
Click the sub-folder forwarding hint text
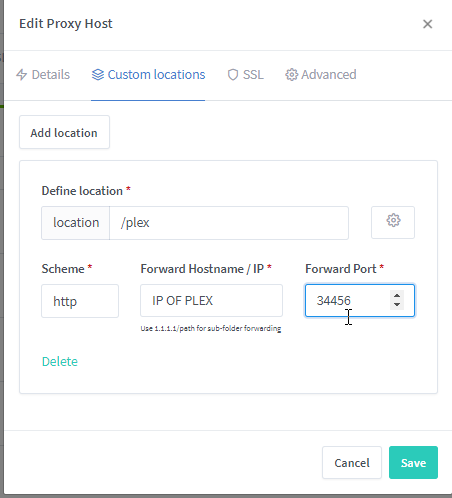[x=211, y=328]
